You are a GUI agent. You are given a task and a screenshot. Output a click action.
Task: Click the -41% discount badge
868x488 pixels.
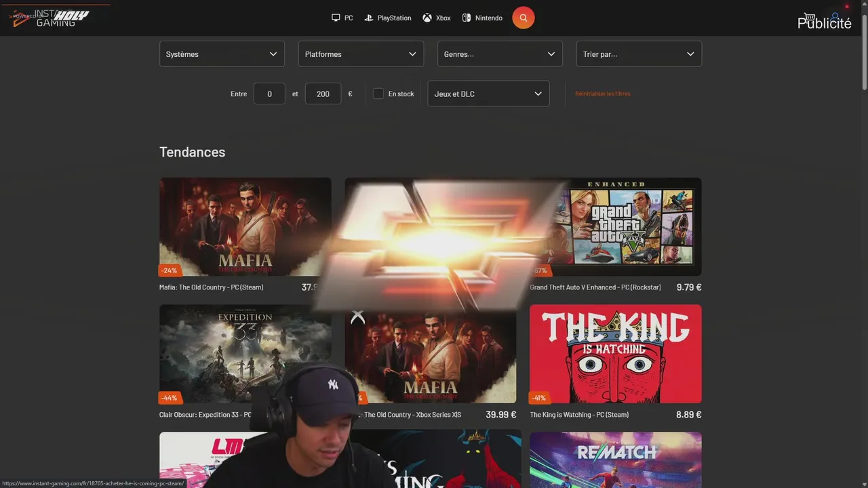(x=540, y=398)
